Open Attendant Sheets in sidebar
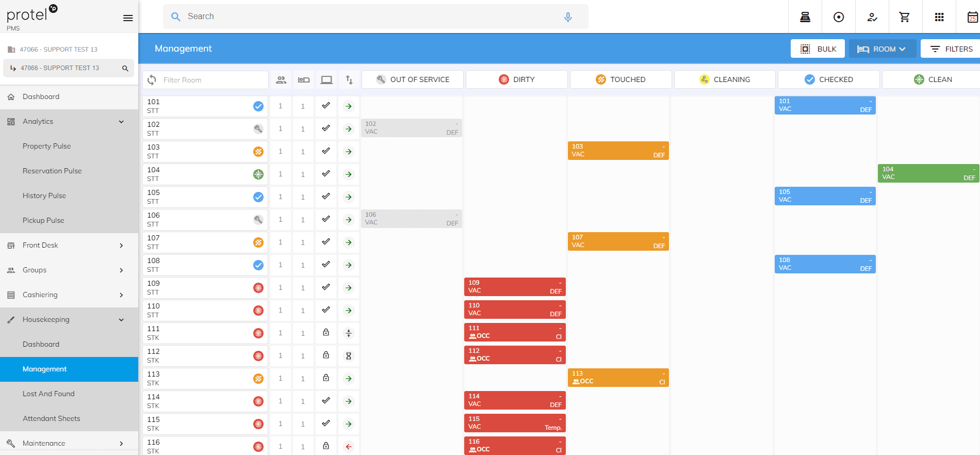This screenshot has width=980, height=455. point(52,419)
